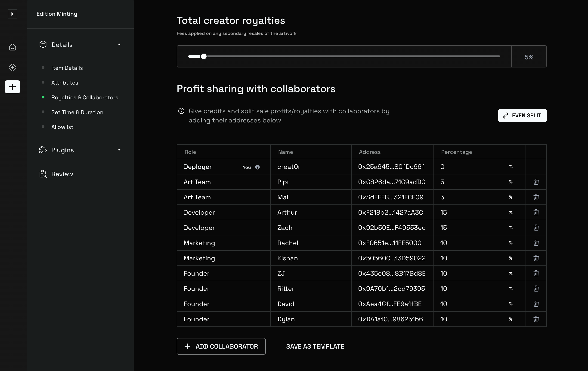Remove Arthur using the trash icon

click(536, 213)
